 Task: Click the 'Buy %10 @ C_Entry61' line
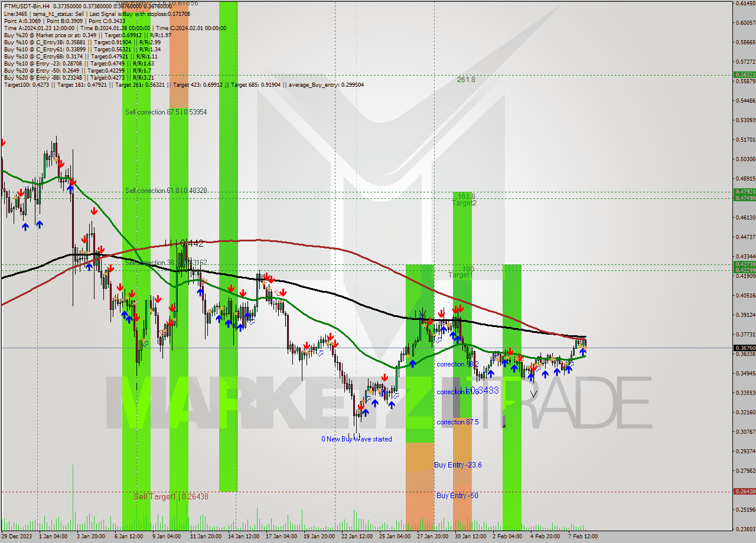point(82,49)
